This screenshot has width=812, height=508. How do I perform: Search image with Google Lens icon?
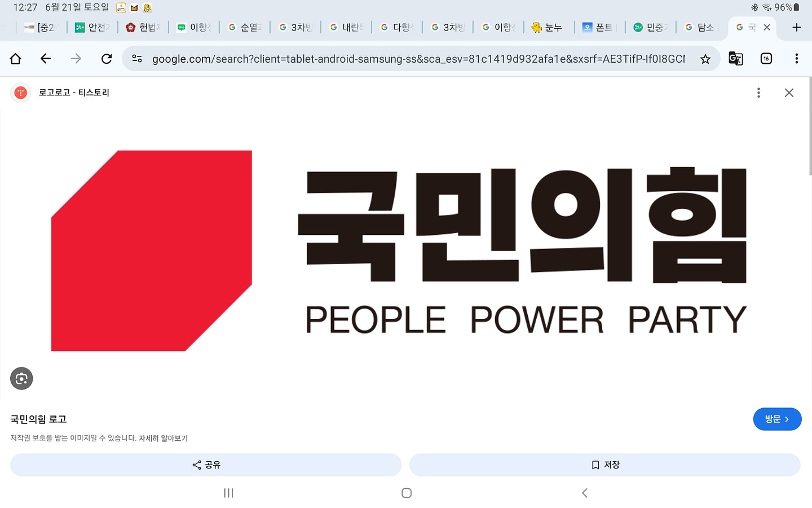coord(21,378)
